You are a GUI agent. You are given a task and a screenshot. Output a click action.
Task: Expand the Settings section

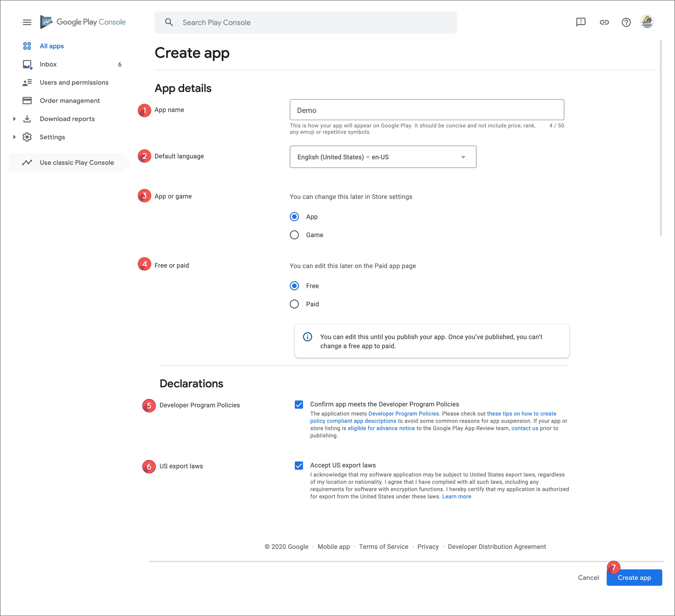point(14,137)
